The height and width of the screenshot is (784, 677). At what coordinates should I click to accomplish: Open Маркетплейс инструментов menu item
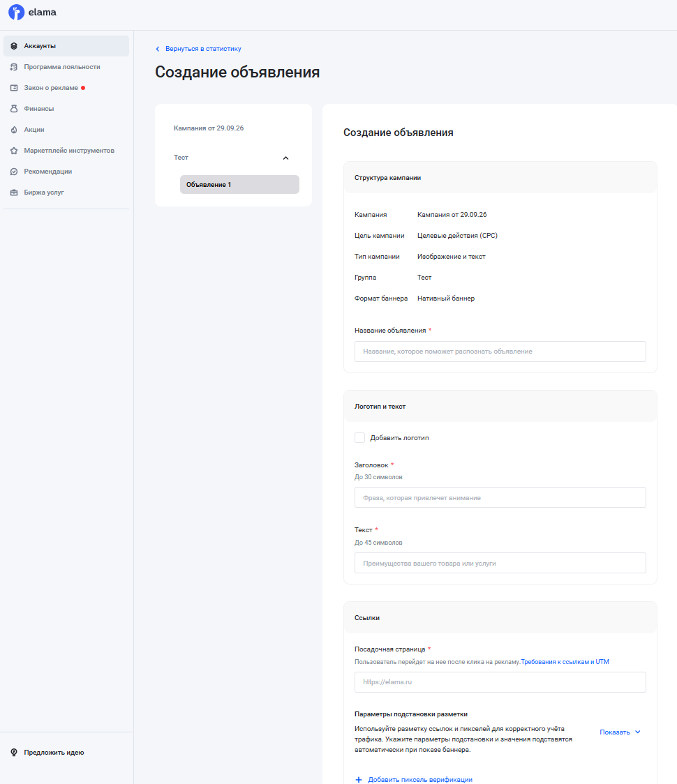coord(66,151)
